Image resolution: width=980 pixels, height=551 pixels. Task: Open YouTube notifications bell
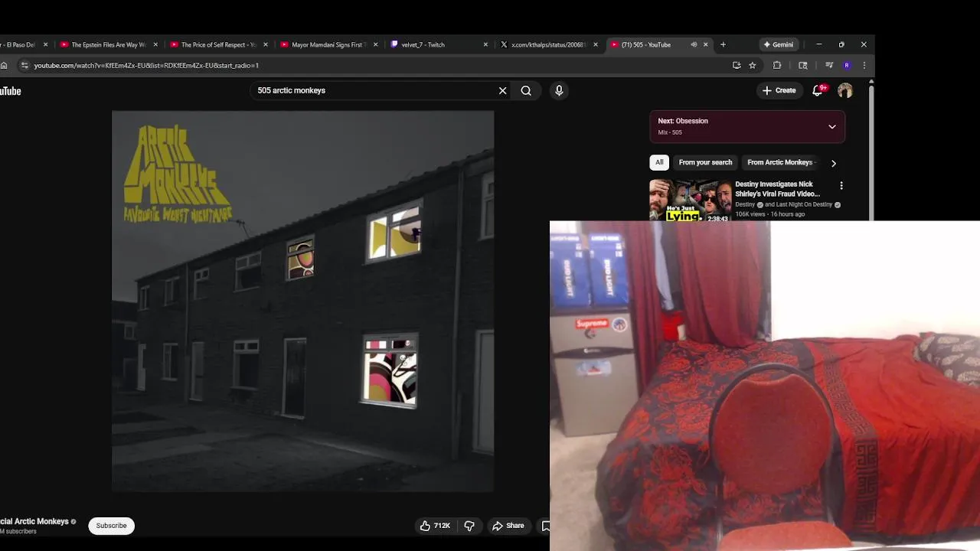pos(818,90)
